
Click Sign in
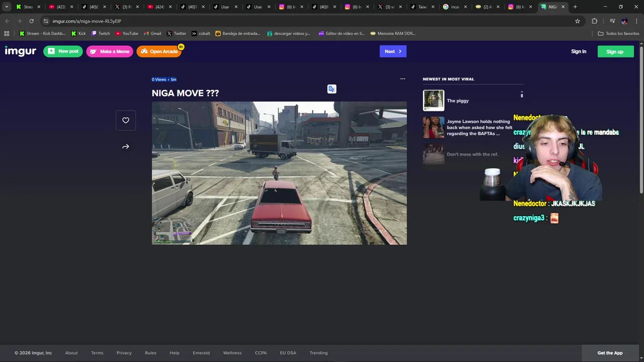(x=579, y=51)
